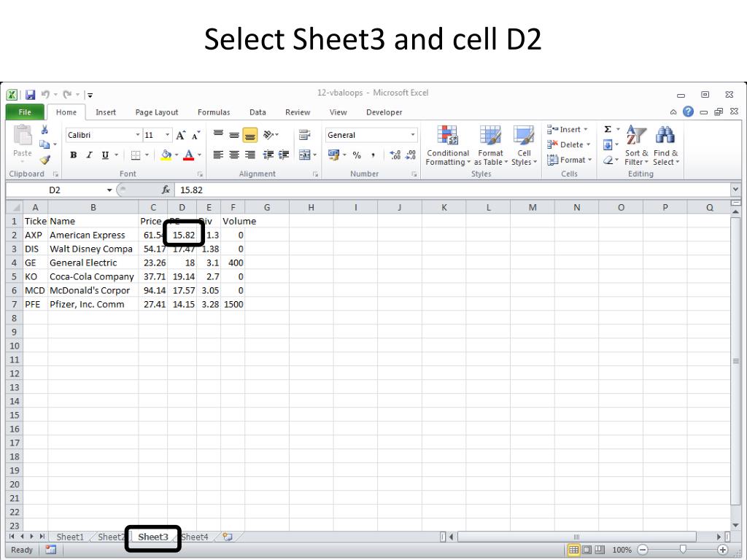747x560 pixels.
Task: Open the Format cells dropdown
Action: [x=589, y=160]
